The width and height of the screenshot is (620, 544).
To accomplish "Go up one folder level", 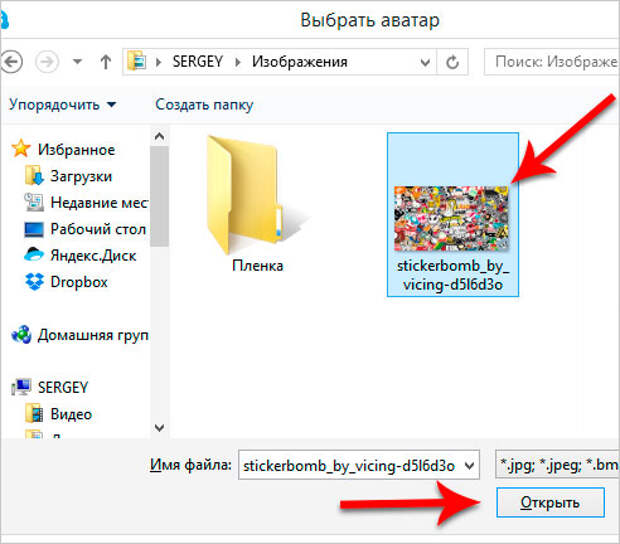I will (x=106, y=62).
